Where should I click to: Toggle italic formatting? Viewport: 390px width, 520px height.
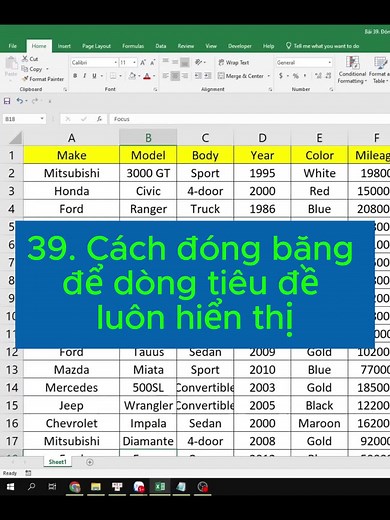[x=85, y=76]
